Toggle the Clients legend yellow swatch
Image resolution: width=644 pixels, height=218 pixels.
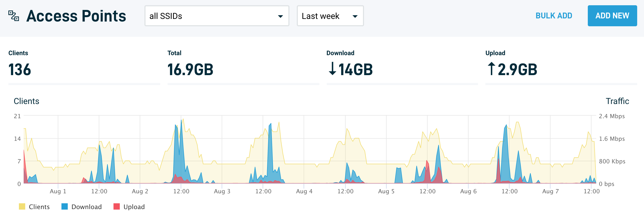(22, 206)
